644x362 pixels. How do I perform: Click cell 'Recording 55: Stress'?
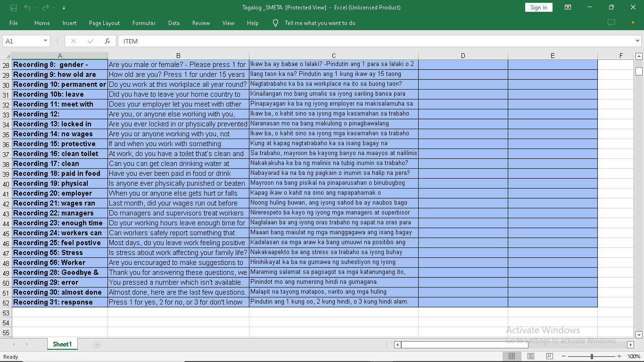[x=60, y=253]
